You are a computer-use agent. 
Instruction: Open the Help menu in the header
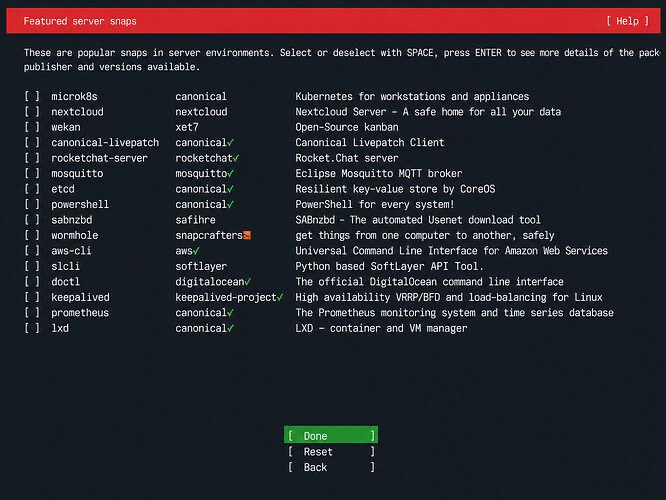pos(627,21)
